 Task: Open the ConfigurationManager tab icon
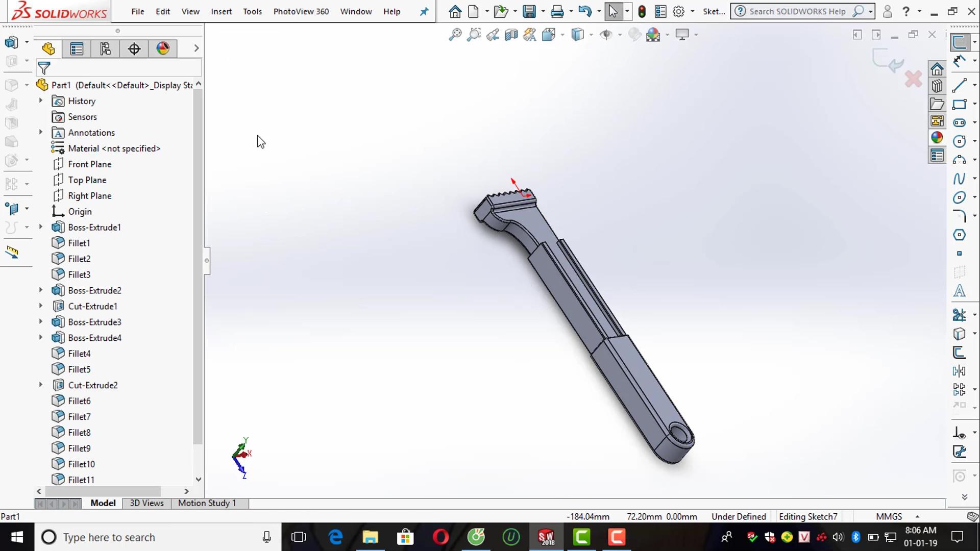105,48
